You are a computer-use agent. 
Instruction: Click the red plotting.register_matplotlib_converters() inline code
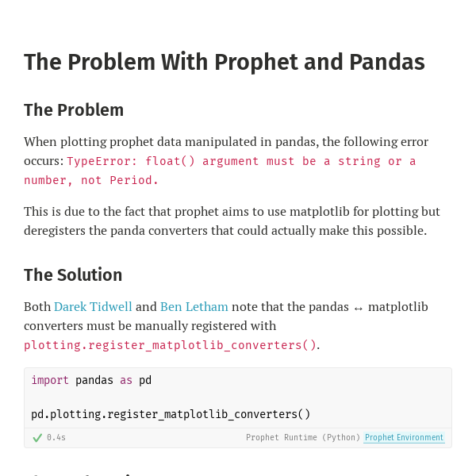[171, 345]
